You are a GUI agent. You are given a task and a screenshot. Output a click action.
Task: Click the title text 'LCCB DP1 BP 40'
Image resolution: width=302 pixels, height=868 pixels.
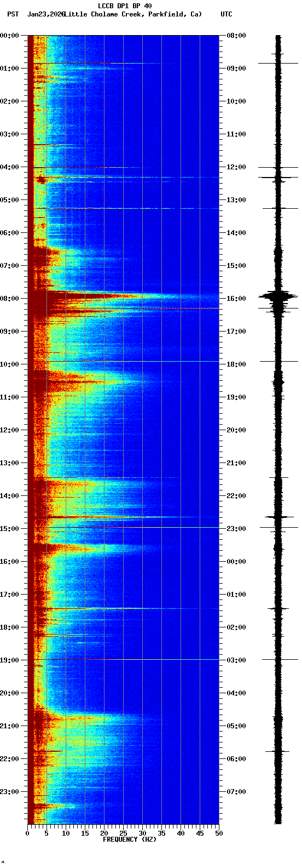click(x=125, y=6)
